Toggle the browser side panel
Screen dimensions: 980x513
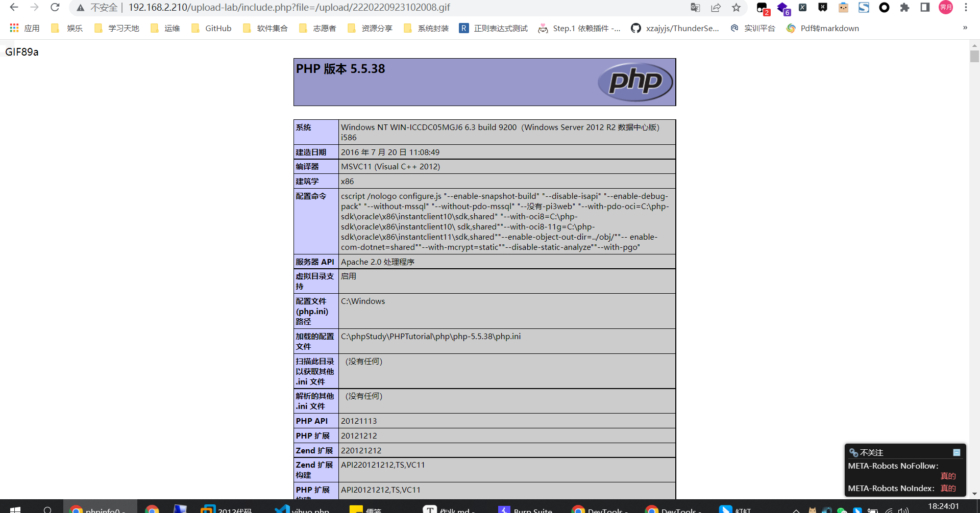pos(925,8)
